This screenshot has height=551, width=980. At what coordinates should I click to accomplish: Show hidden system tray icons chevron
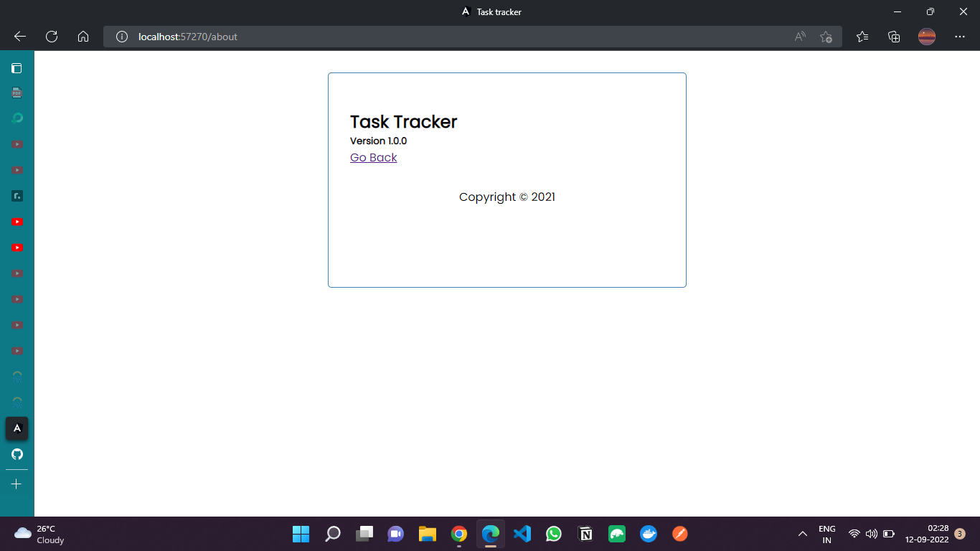pyautogui.click(x=802, y=534)
